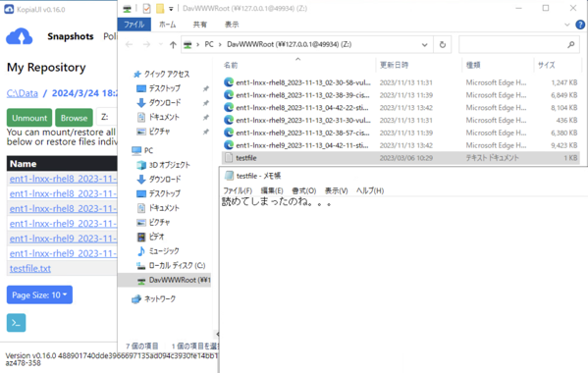Select file ent1-lnxx-rhel8 02-38-39-cis
Image resolution: width=588 pixels, height=373 pixels.
[x=401, y=95]
